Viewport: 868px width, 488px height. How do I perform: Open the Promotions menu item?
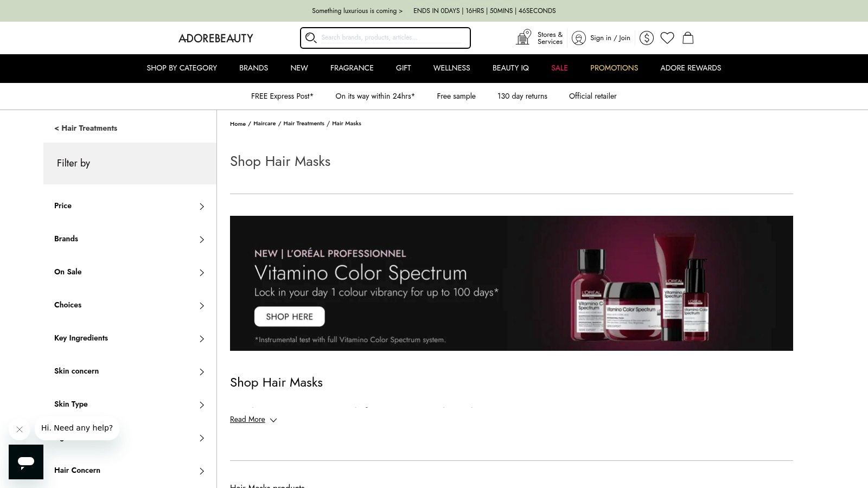click(x=614, y=68)
